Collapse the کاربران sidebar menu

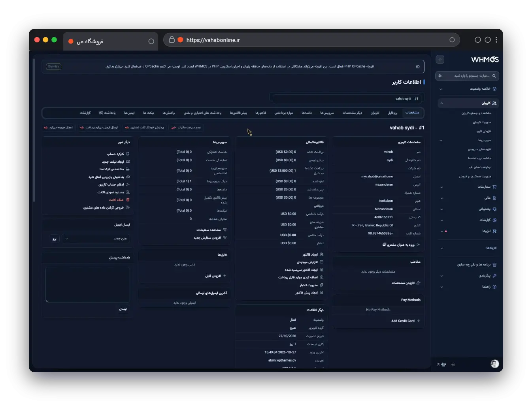click(x=468, y=103)
